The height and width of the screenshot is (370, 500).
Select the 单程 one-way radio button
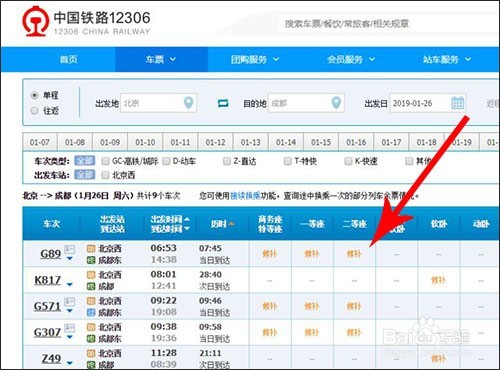pos(34,95)
